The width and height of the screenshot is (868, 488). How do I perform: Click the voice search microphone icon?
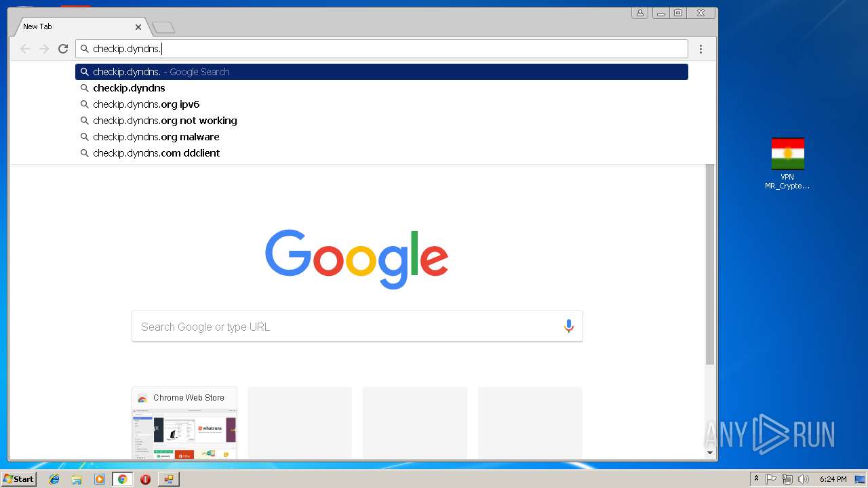pos(569,327)
